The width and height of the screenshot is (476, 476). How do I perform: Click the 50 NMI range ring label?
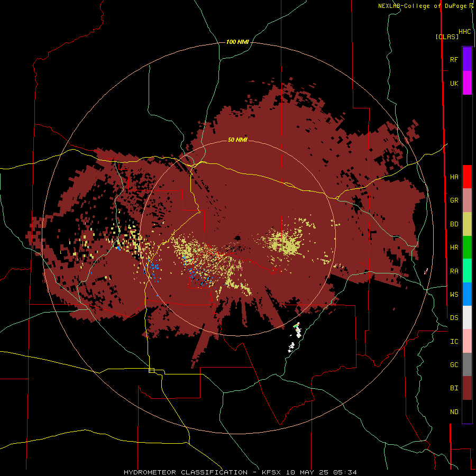point(237,140)
